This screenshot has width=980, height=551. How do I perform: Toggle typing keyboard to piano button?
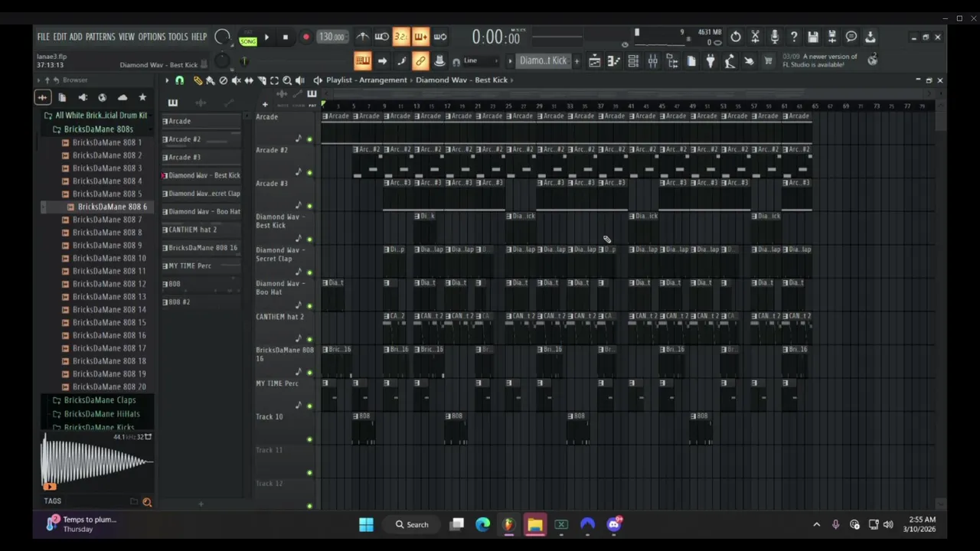[x=363, y=61]
